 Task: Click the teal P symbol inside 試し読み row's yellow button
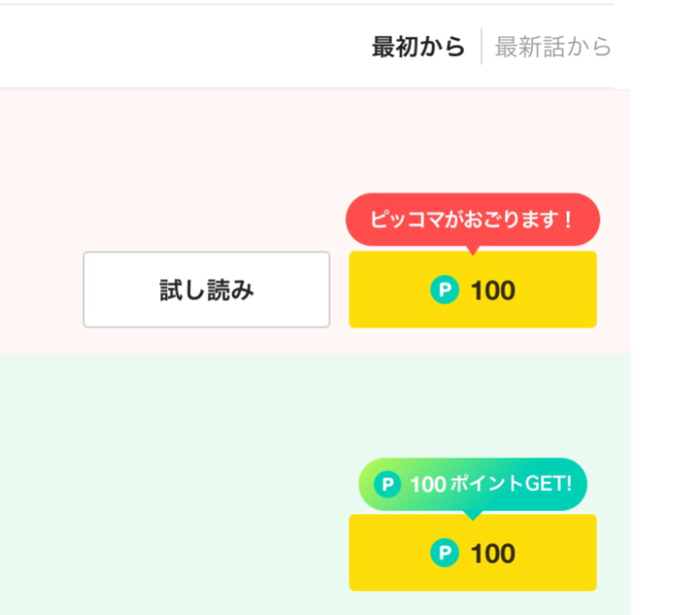tap(448, 290)
